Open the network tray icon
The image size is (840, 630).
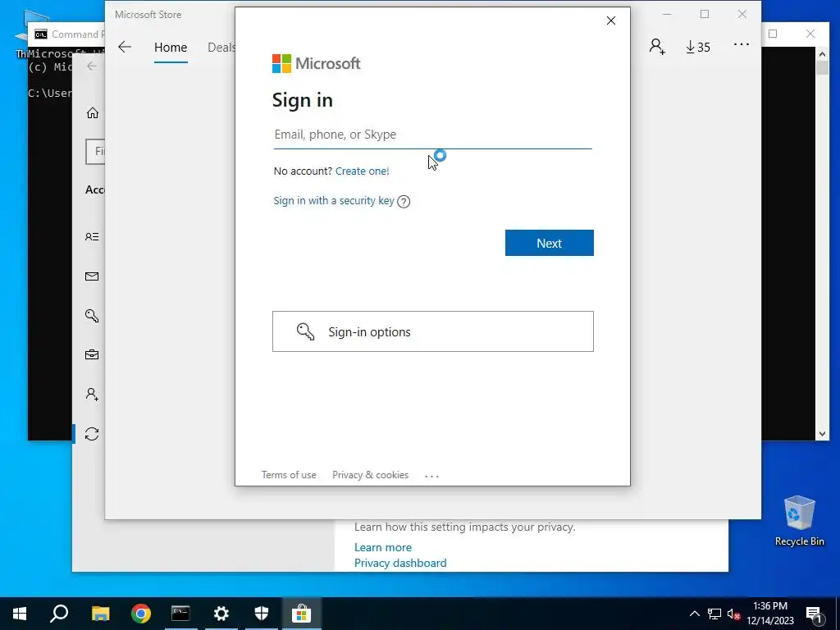tap(714, 614)
